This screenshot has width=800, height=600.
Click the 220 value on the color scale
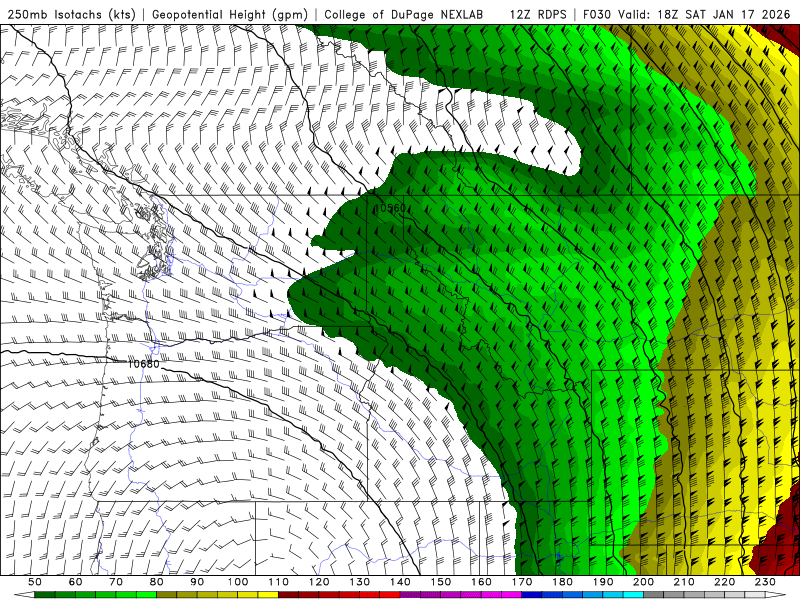pos(725,582)
